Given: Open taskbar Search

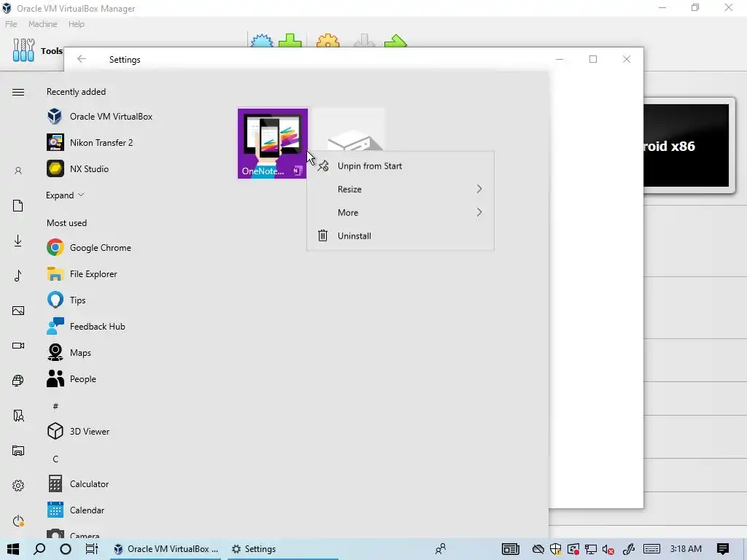Looking at the screenshot, I should coord(39,549).
